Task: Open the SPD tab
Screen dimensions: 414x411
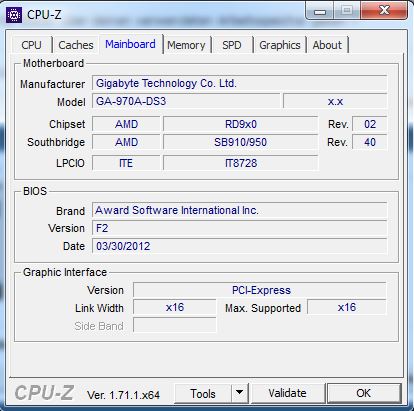Action: pos(232,45)
